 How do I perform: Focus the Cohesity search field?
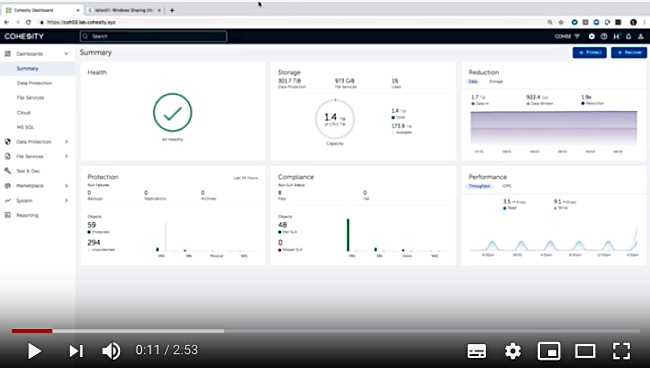click(x=153, y=36)
